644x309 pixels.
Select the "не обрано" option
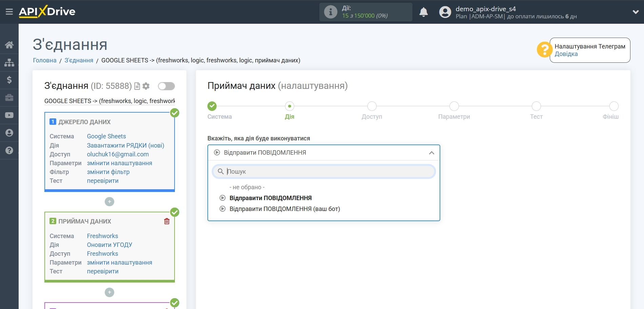(247, 187)
